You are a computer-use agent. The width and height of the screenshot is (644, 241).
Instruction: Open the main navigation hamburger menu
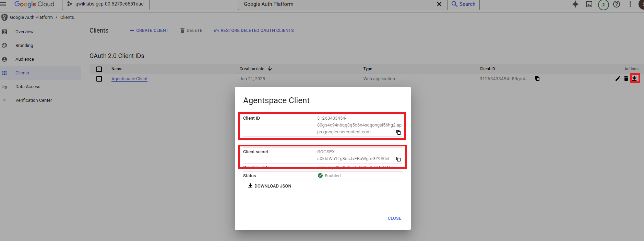[x=3, y=4]
